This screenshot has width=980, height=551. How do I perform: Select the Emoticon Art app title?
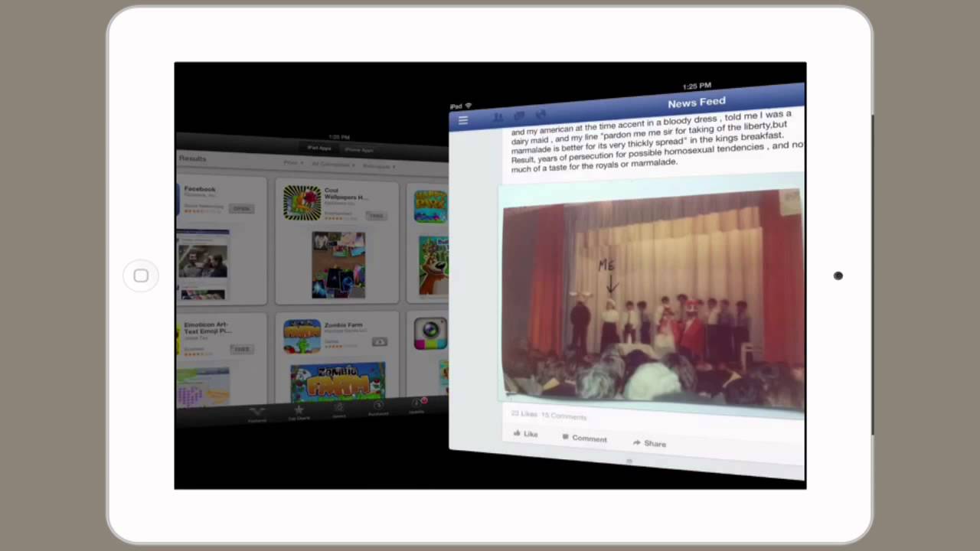pos(207,328)
